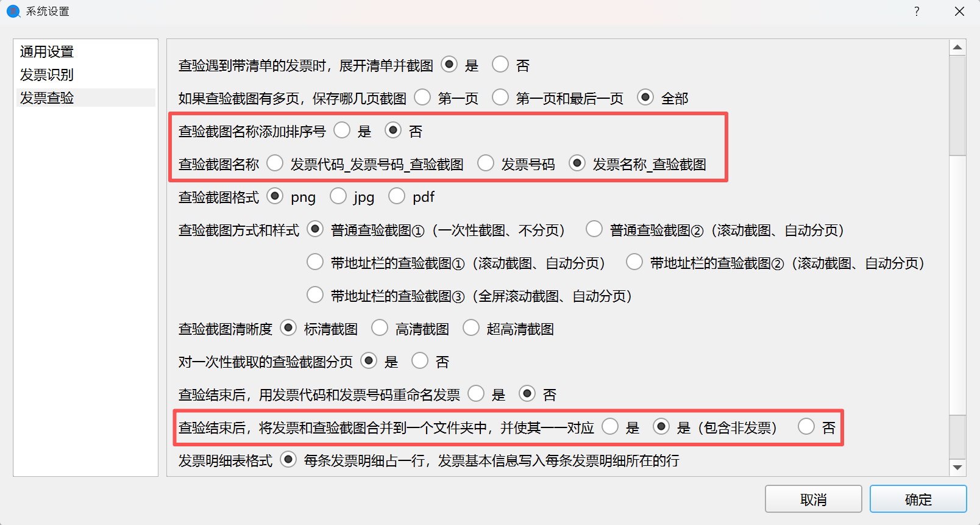Select 普通查验截图② 滚动截图
The image size is (980, 525).
[x=594, y=229]
